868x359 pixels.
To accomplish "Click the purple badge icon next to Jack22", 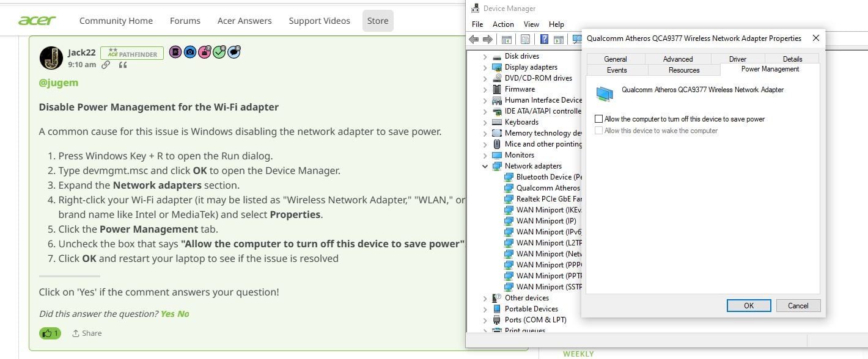I will tap(175, 53).
